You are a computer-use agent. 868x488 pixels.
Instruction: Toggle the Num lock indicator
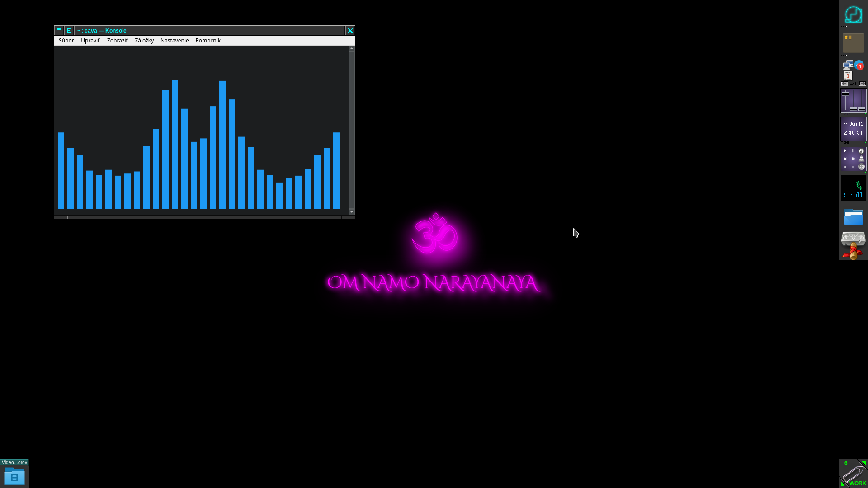[859, 185]
